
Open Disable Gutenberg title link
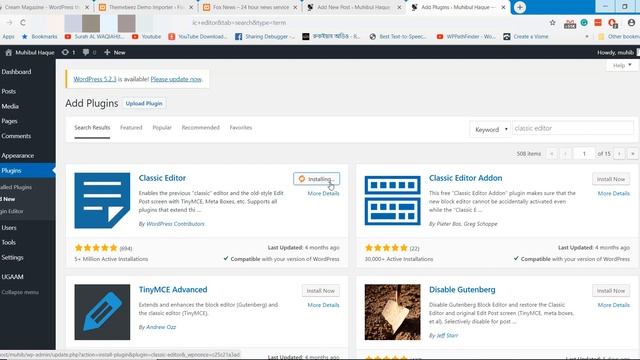[462, 289]
